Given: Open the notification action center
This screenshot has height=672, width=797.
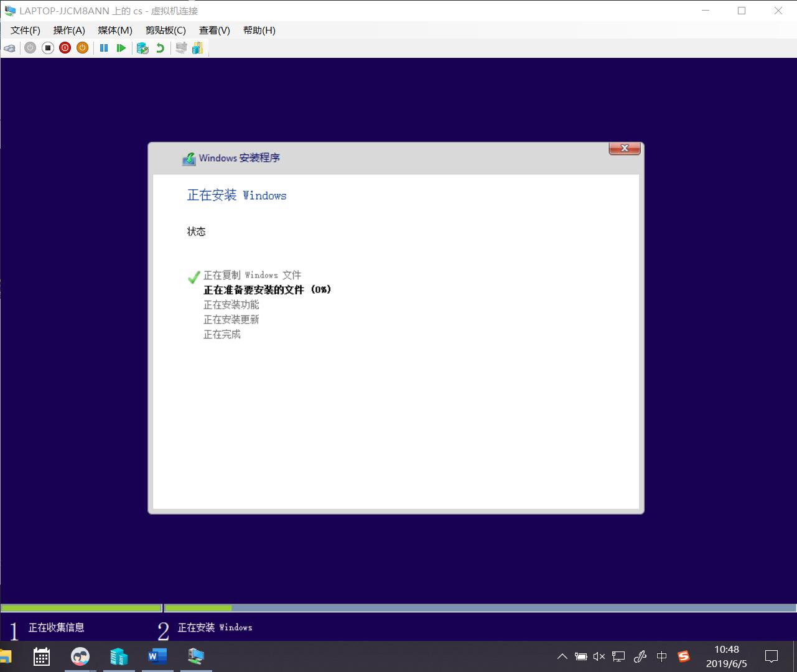Looking at the screenshot, I should pos(771,656).
